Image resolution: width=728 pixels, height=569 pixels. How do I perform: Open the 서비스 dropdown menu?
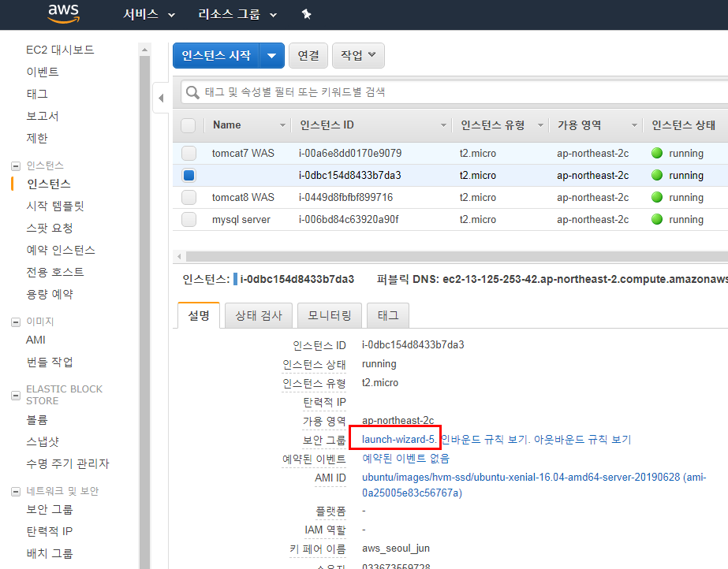(x=148, y=14)
